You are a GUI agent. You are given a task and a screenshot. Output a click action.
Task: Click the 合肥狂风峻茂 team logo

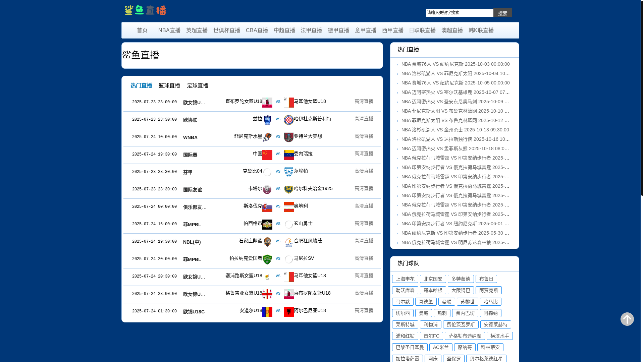288,242
